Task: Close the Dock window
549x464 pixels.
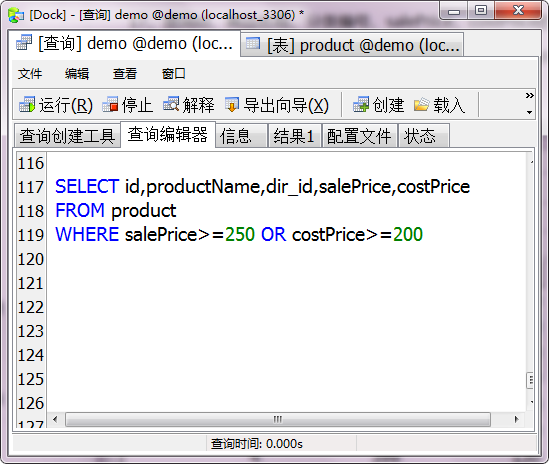Action: (x=518, y=11)
